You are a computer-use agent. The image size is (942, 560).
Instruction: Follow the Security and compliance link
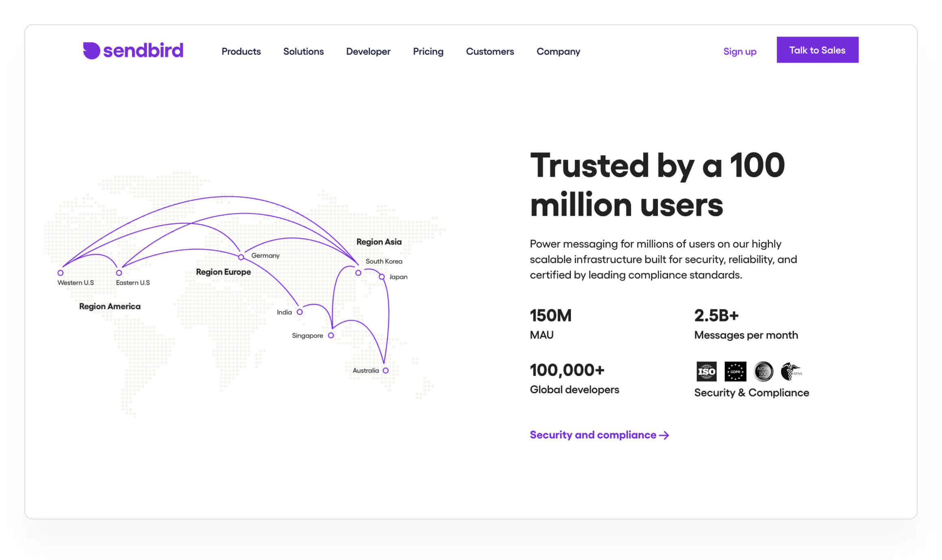point(599,435)
